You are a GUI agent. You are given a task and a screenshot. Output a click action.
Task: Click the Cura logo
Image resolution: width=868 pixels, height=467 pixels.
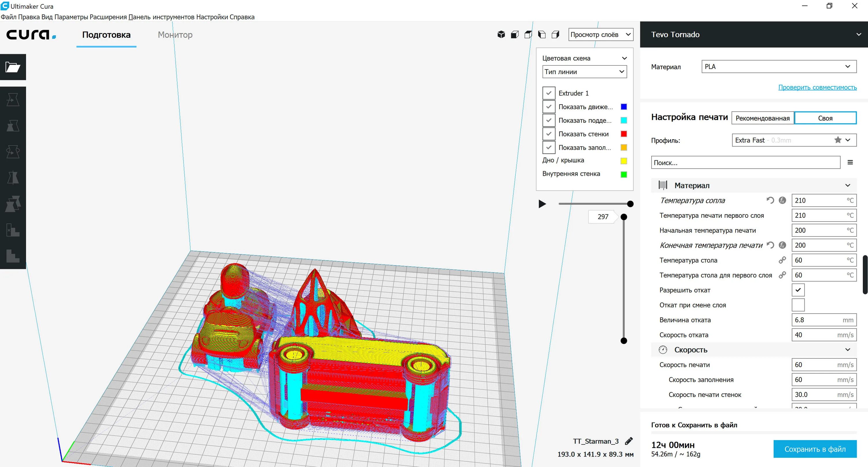click(31, 35)
